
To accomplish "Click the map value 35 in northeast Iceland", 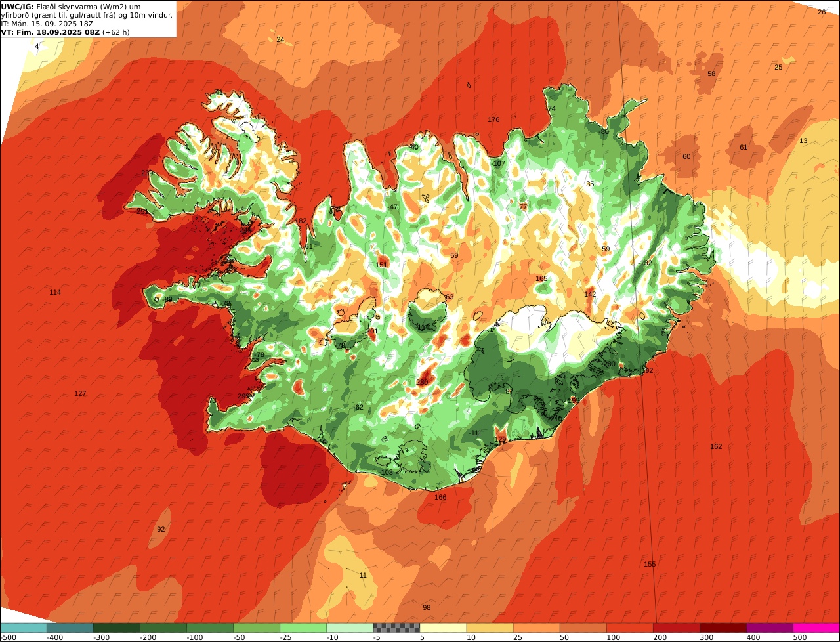I will tap(590, 184).
